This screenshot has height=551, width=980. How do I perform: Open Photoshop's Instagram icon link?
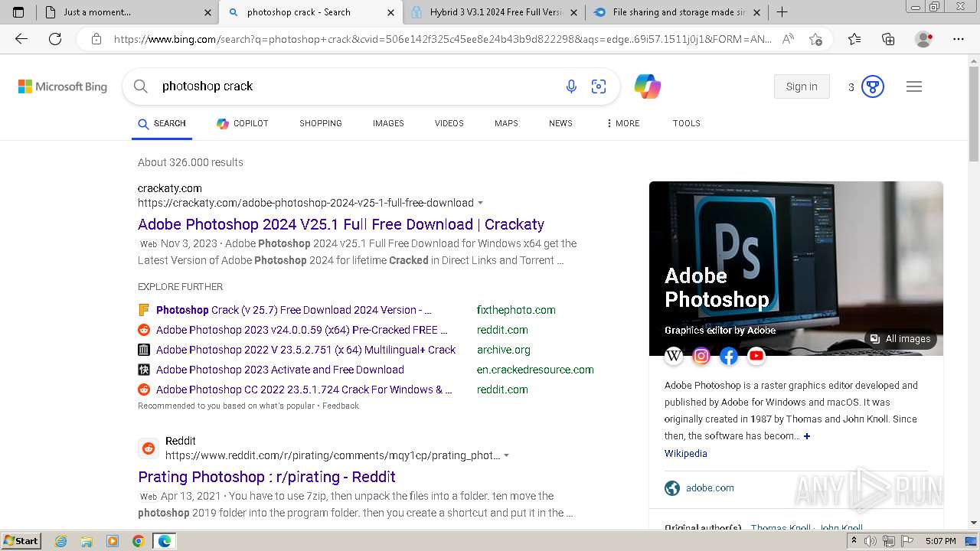tap(701, 355)
